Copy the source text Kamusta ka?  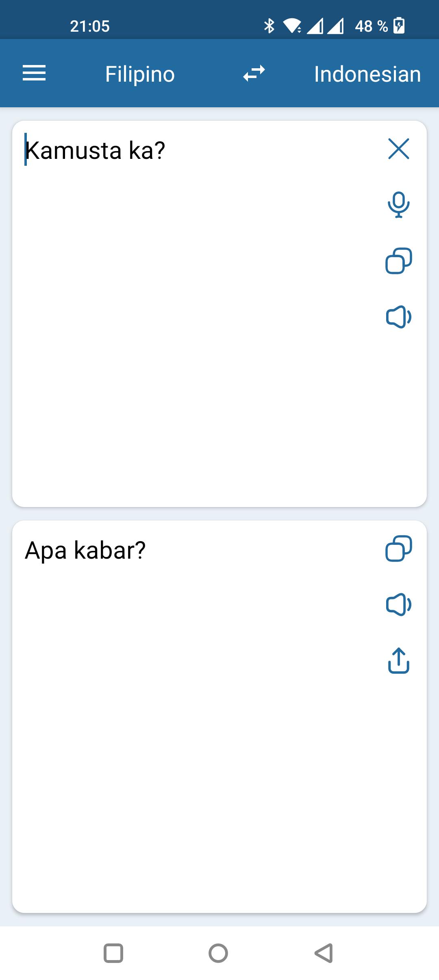(399, 260)
